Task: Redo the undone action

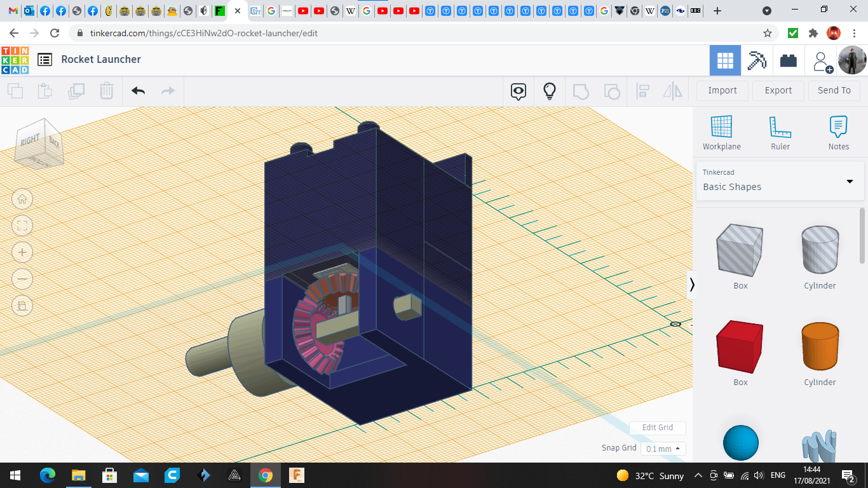Action: tap(168, 91)
